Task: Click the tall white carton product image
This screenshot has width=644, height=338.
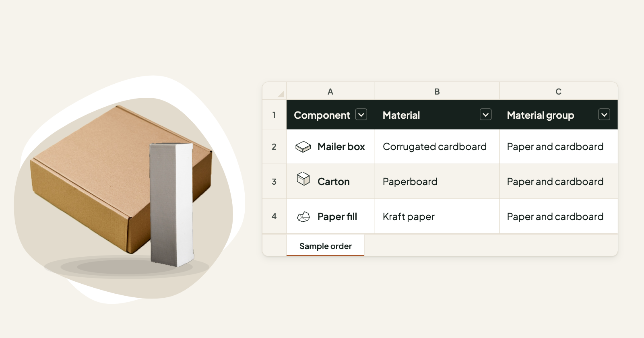Action: (x=172, y=204)
